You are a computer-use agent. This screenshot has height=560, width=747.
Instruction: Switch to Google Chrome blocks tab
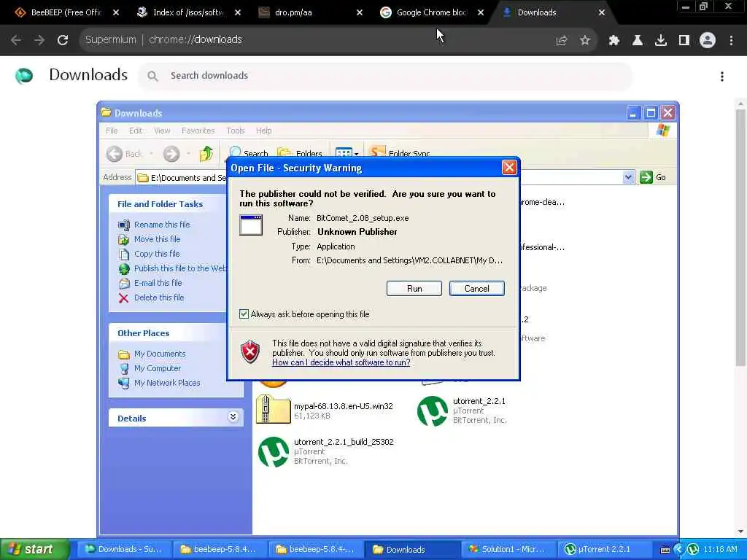coord(432,12)
